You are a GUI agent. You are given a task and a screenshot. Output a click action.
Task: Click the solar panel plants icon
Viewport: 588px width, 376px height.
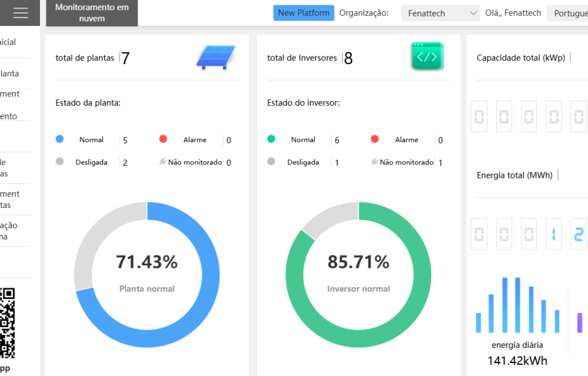[x=216, y=58]
